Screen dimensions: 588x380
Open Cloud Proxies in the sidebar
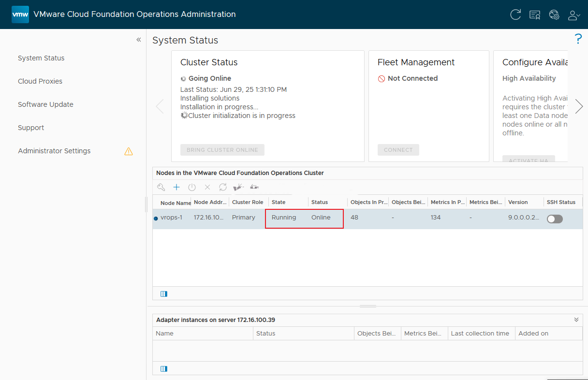[40, 81]
